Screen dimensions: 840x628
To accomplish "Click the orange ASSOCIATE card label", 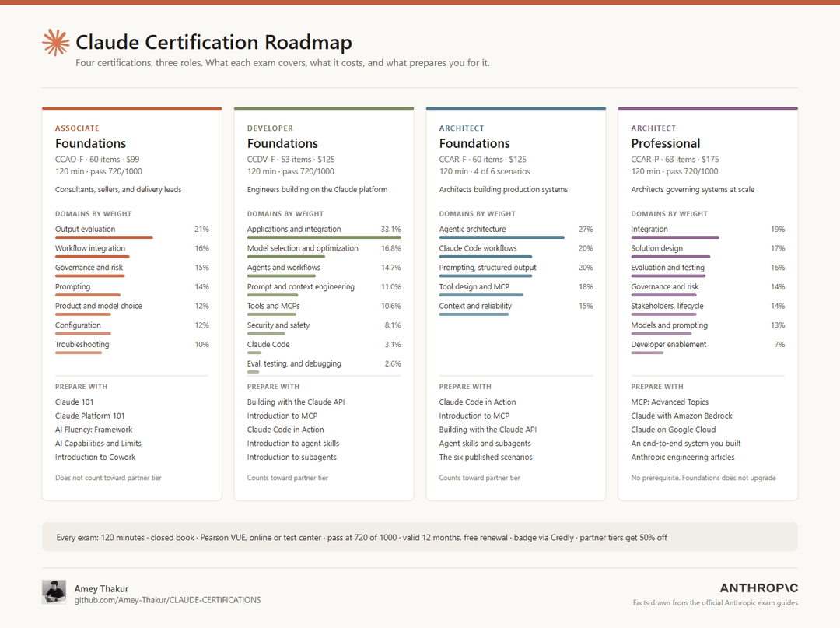I will [x=77, y=128].
